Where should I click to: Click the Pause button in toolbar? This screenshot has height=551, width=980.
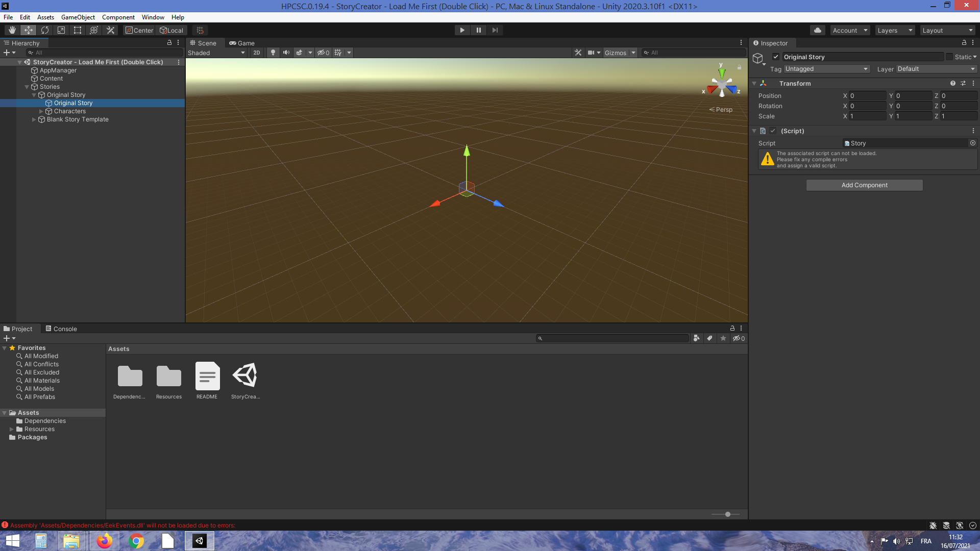click(x=479, y=30)
